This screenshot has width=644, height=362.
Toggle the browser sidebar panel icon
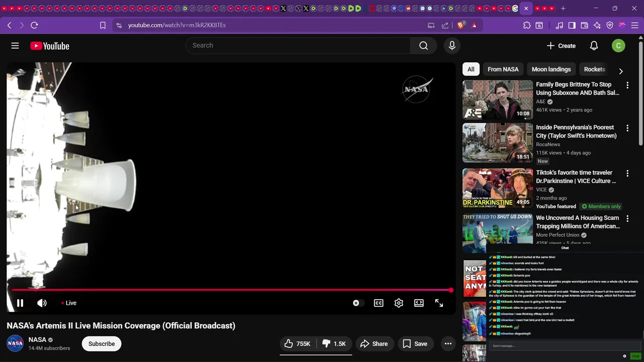point(572,25)
